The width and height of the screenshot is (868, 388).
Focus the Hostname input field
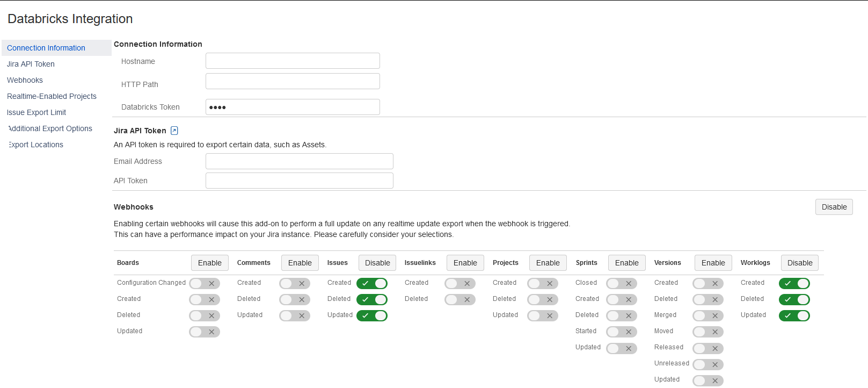[293, 61]
